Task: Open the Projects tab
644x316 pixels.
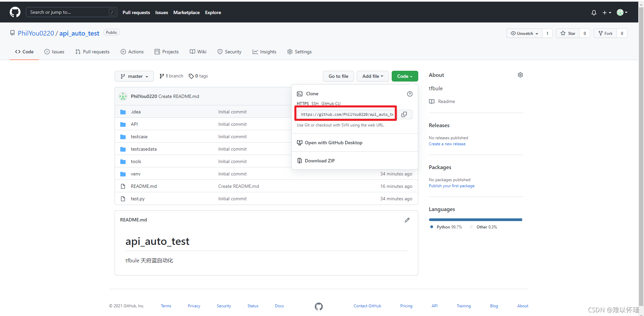Action: [x=167, y=52]
